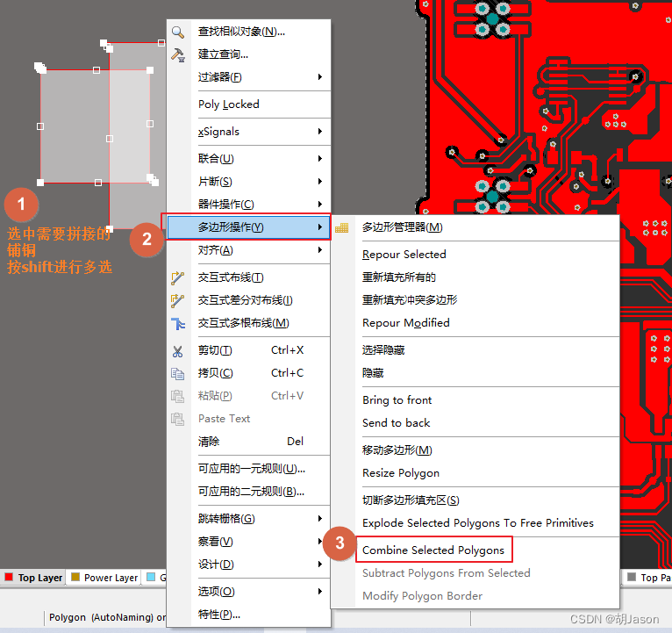Click the Top Paste layer tab
672x633 pixels.
pyautogui.click(x=647, y=578)
